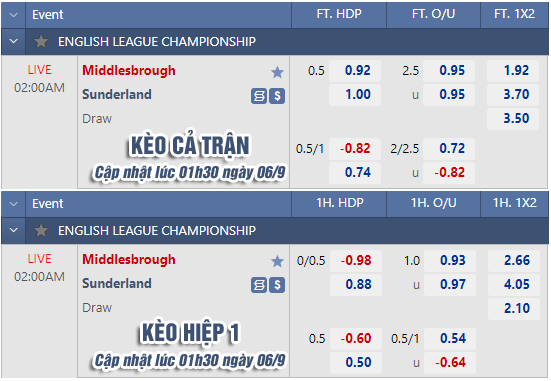Viewport: 551px width, 381px height.
Task: Choose first-half Middlesbrough handicap odds -0.98
Action: click(x=356, y=260)
